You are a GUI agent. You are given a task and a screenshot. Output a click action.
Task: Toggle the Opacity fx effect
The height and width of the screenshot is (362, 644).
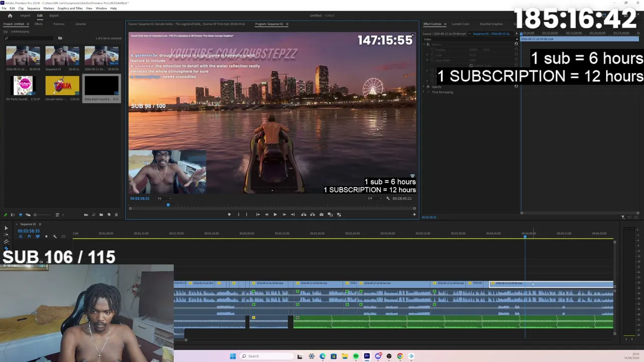point(428,86)
